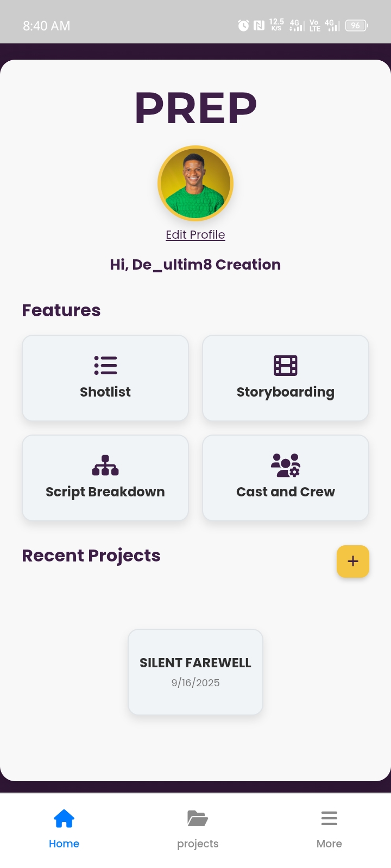This screenshot has width=391, height=868.
Task: Tap the battery indicator showing 96
Action: click(x=356, y=25)
